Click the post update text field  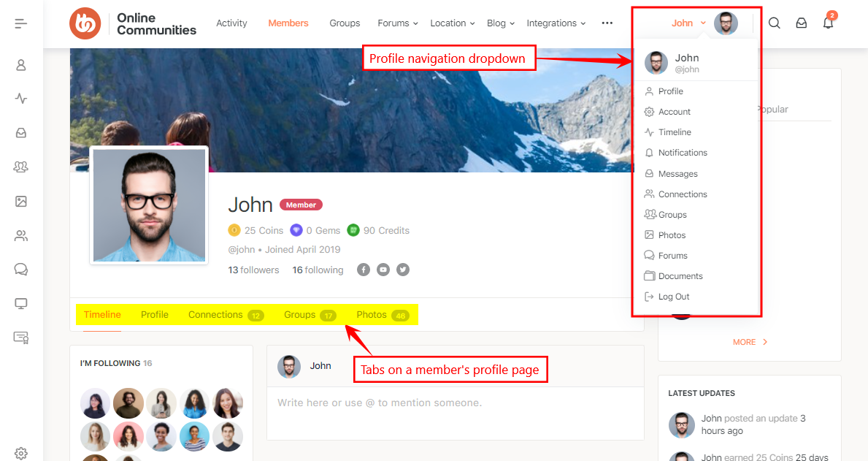coord(454,403)
